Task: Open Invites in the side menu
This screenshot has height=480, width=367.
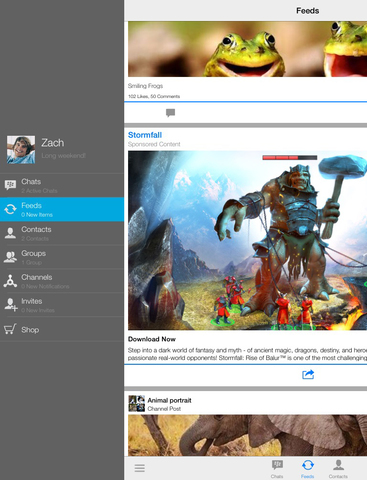Action: point(62,305)
